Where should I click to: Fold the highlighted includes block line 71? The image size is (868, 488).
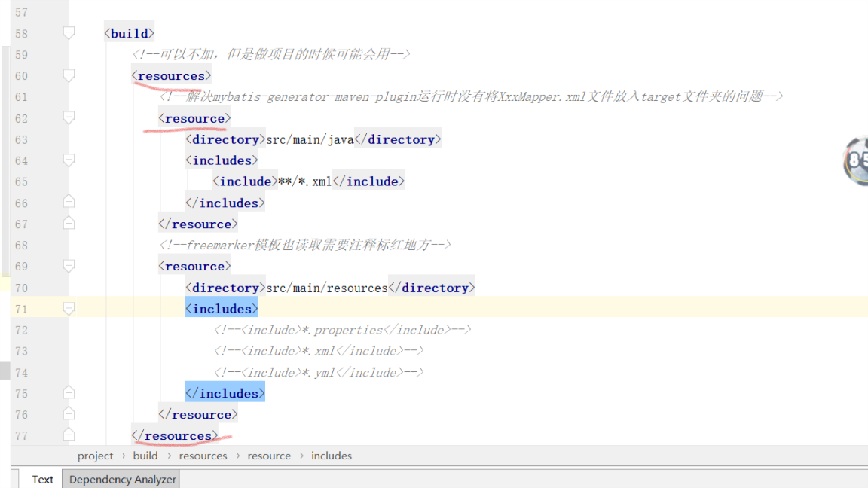pyautogui.click(x=69, y=309)
